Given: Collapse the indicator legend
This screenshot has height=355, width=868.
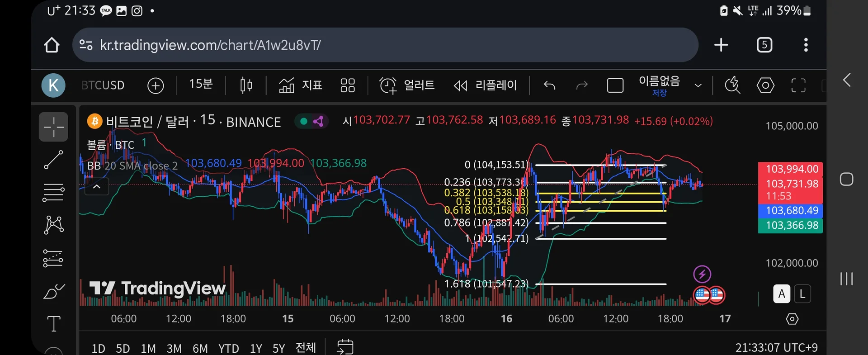Looking at the screenshot, I should click(97, 186).
